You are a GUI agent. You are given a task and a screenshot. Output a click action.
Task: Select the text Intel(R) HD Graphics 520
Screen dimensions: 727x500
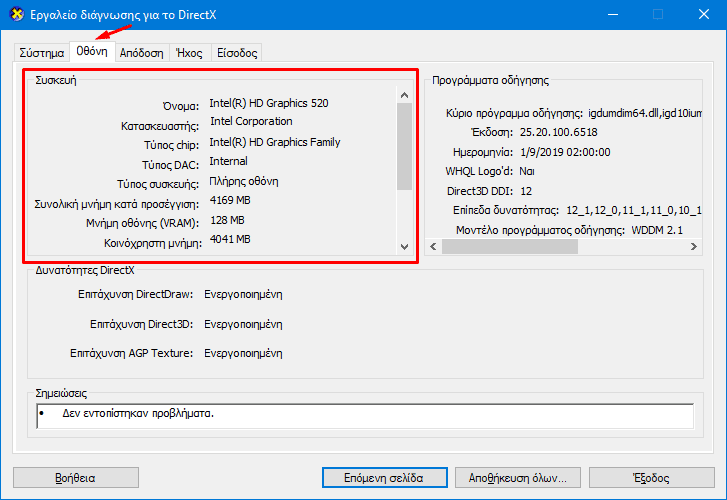(x=269, y=103)
